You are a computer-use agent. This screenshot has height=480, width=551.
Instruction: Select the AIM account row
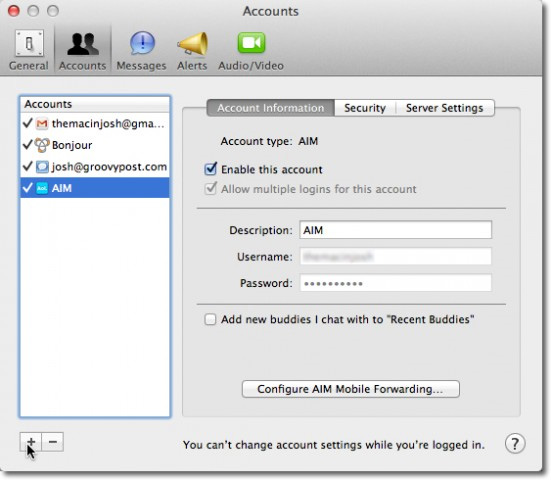coord(95,188)
